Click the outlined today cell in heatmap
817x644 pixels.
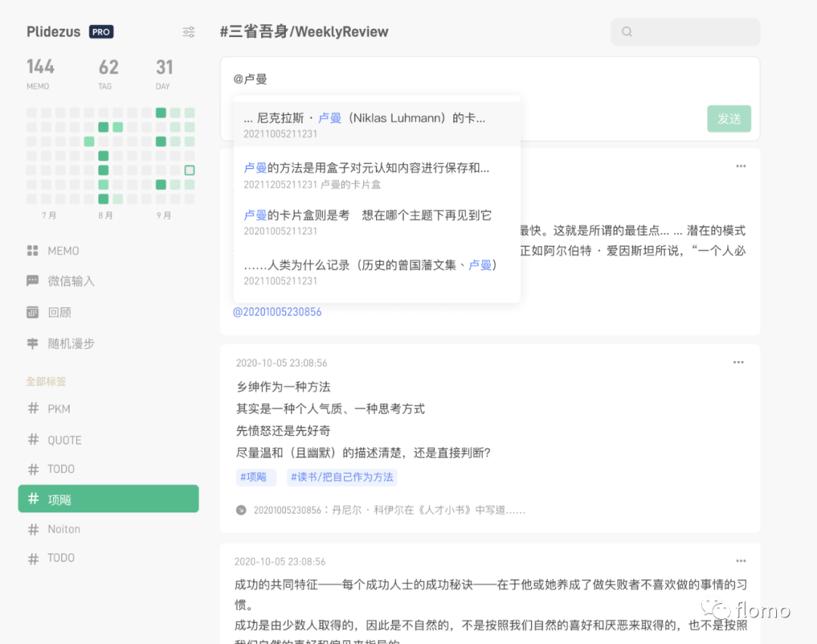pyautogui.click(x=190, y=170)
